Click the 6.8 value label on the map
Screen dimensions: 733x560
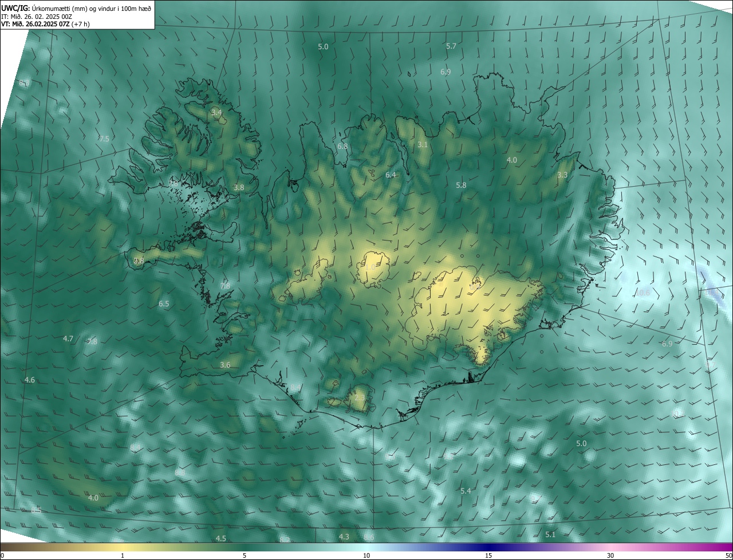pyautogui.click(x=342, y=147)
